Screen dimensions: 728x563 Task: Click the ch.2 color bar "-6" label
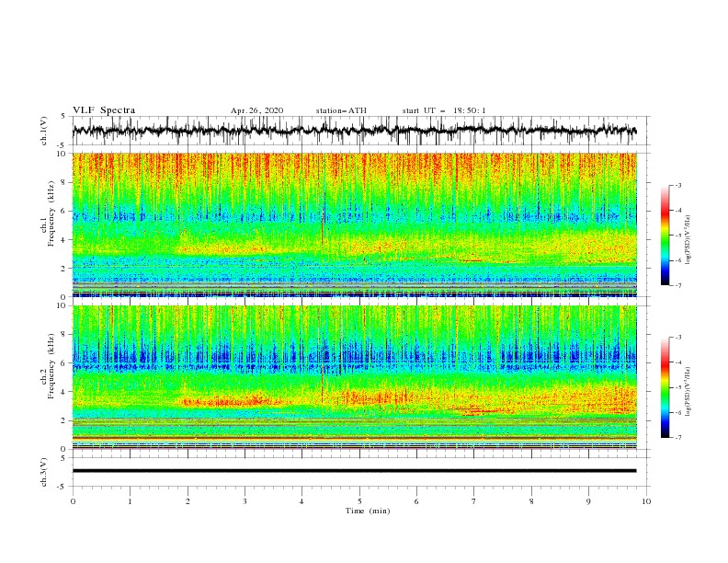[x=678, y=412]
